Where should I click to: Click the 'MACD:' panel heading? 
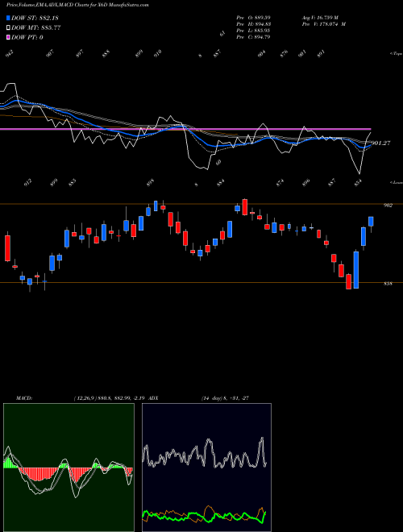(24, 398)
